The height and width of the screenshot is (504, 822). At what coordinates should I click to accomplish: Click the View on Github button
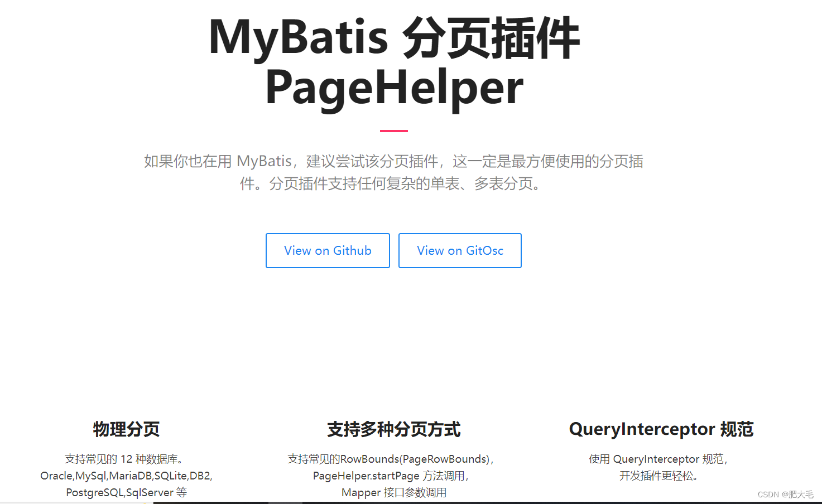327,250
